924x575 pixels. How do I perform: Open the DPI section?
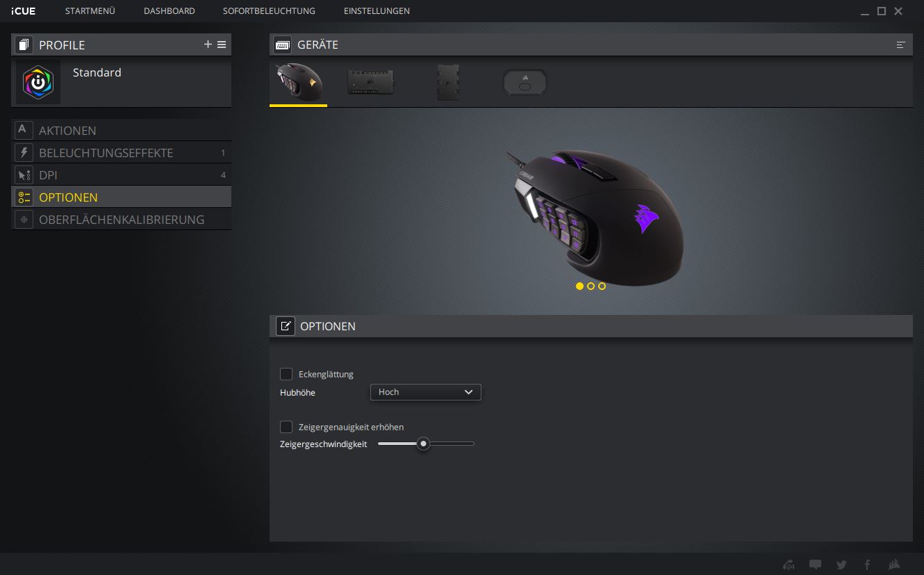pyautogui.click(x=122, y=175)
